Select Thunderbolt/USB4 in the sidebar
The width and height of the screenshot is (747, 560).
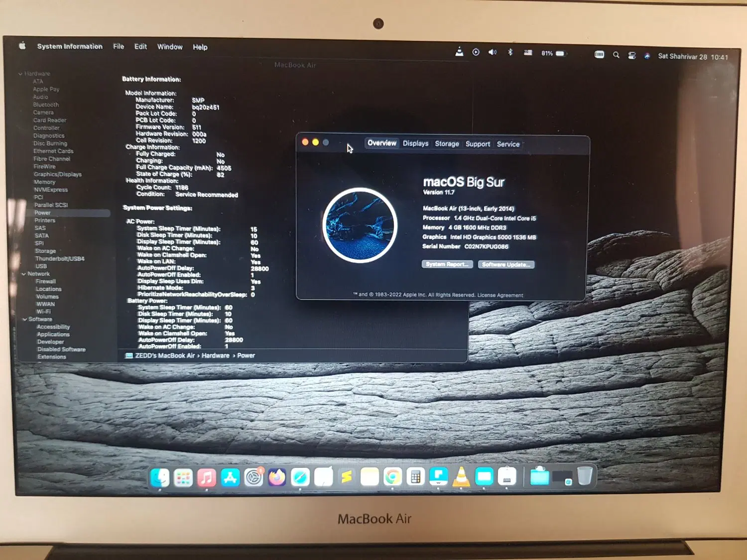coord(60,259)
